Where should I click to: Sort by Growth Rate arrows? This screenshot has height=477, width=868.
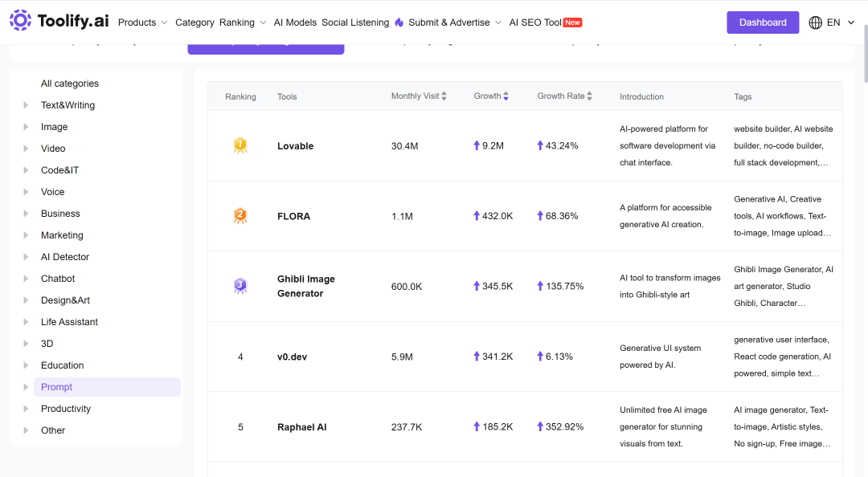(x=590, y=96)
